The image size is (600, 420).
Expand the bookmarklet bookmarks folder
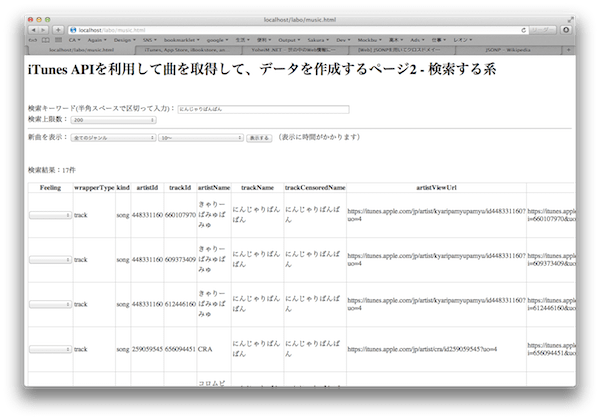182,40
